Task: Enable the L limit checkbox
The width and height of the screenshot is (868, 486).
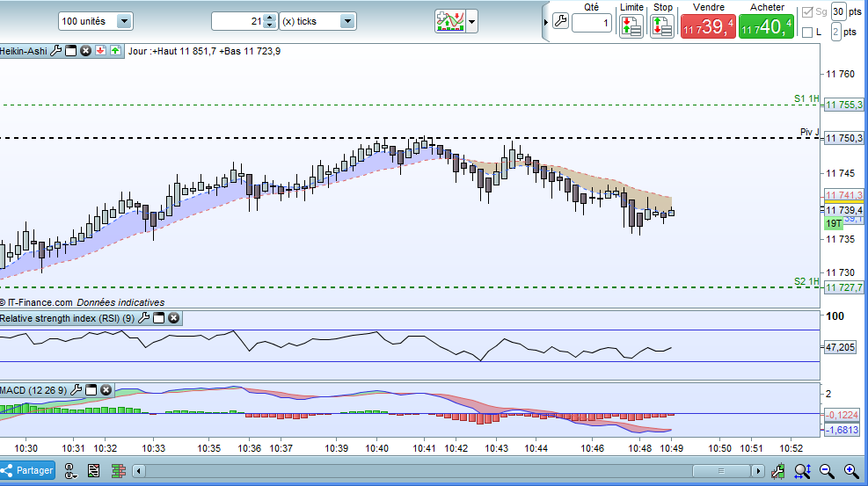Action: coord(807,33)
